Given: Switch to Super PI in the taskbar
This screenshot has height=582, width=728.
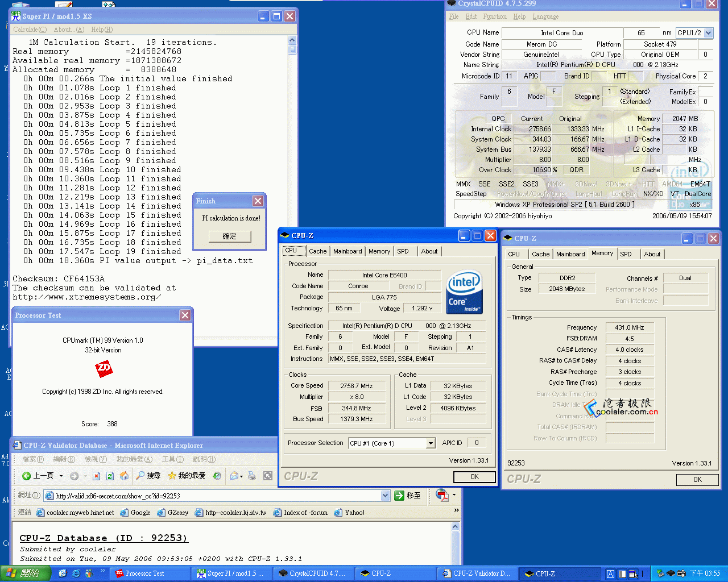Looking at the screenshot, I should click(x=231, y=573).
